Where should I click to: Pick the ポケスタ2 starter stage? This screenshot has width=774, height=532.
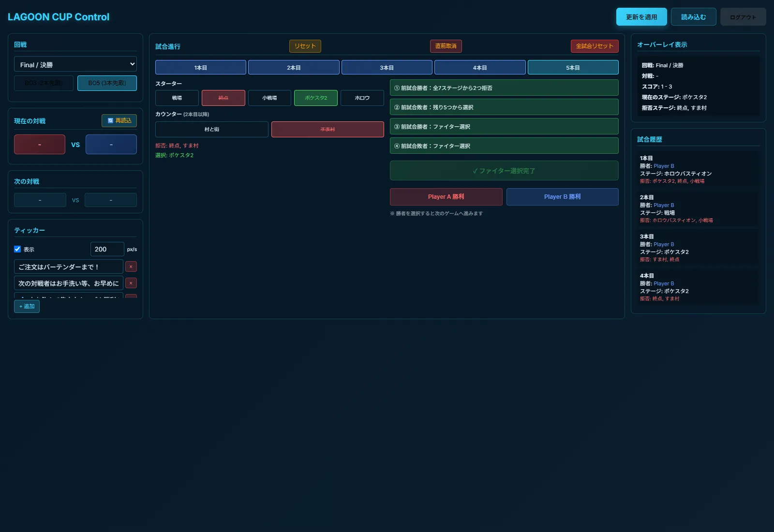pos(316,98)
